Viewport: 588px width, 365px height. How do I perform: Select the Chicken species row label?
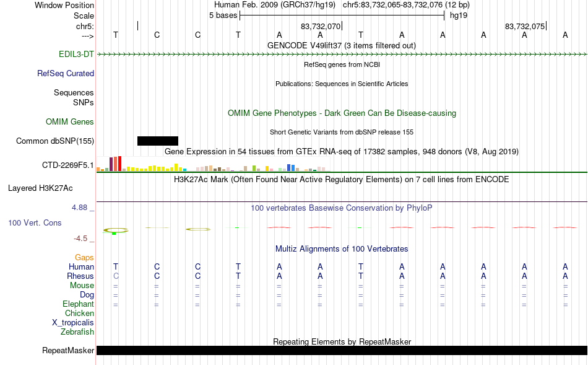(x=79, y=313)
